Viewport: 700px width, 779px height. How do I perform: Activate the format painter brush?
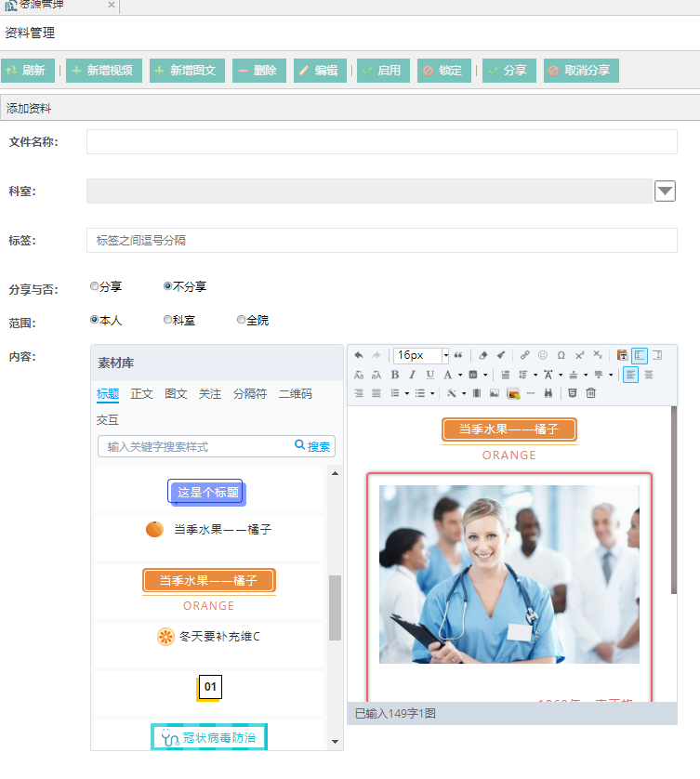501,355
